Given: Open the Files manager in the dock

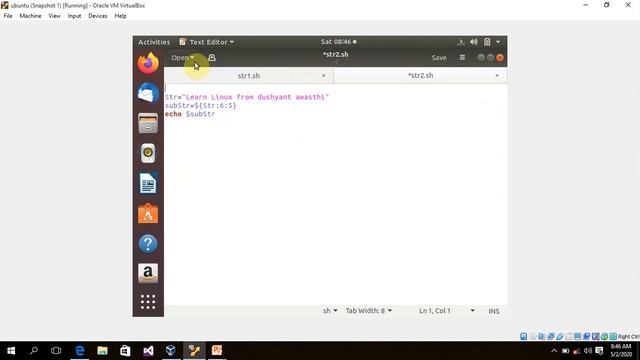Looking at the screenshot, I should tap(148, 123).
